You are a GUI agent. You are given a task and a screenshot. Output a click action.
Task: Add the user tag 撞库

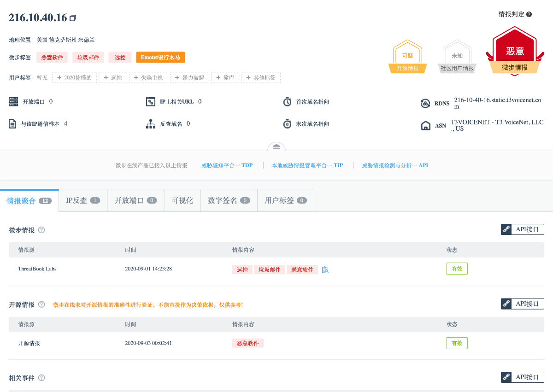click(x=225, y=77)
